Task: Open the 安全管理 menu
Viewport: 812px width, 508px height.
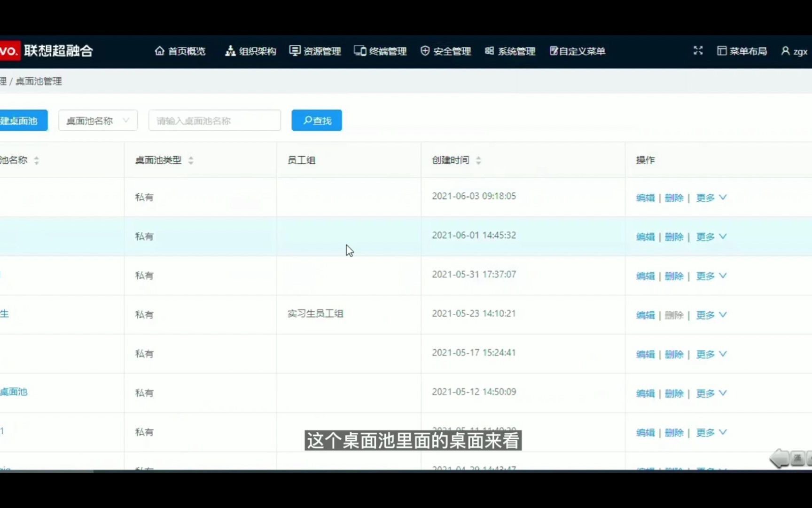Action: pyautogui.click(x=445, y=51)
